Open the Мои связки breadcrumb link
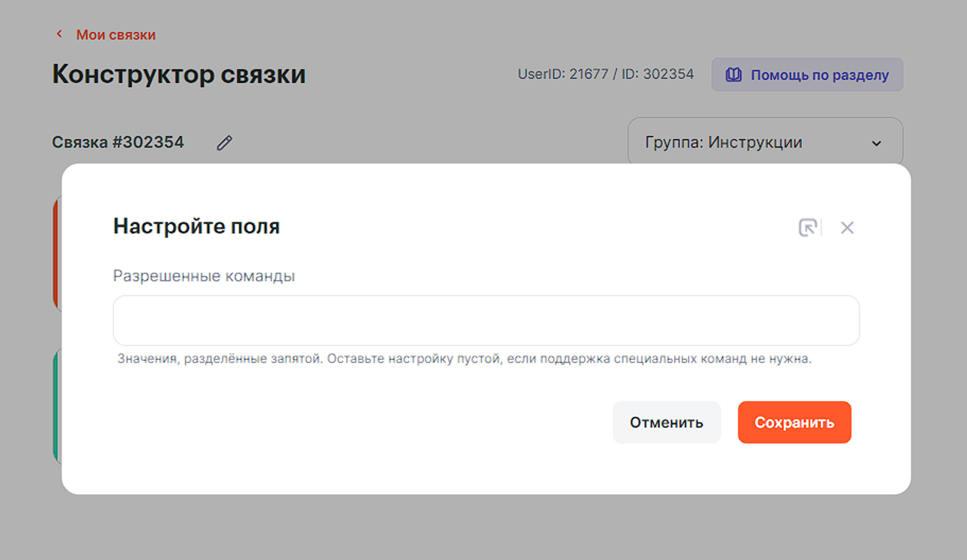The width and height of the screenshot is (967, 560). [115, 35]
